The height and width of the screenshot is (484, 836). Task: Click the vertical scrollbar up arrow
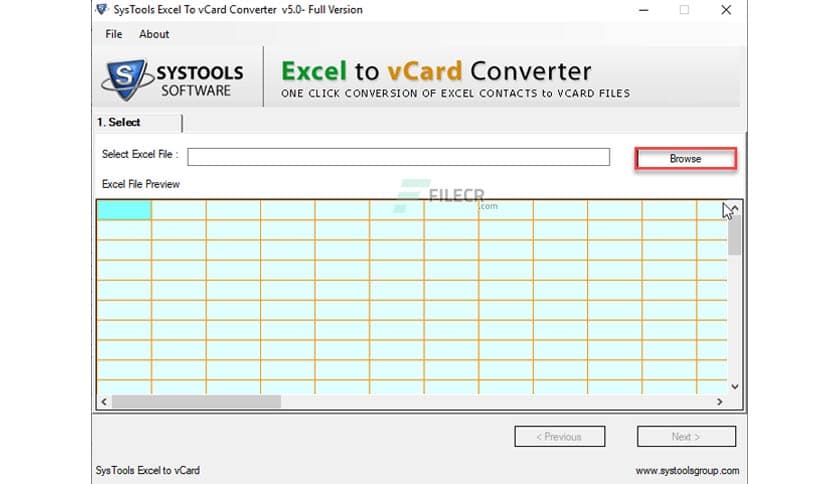coord(735,208)
